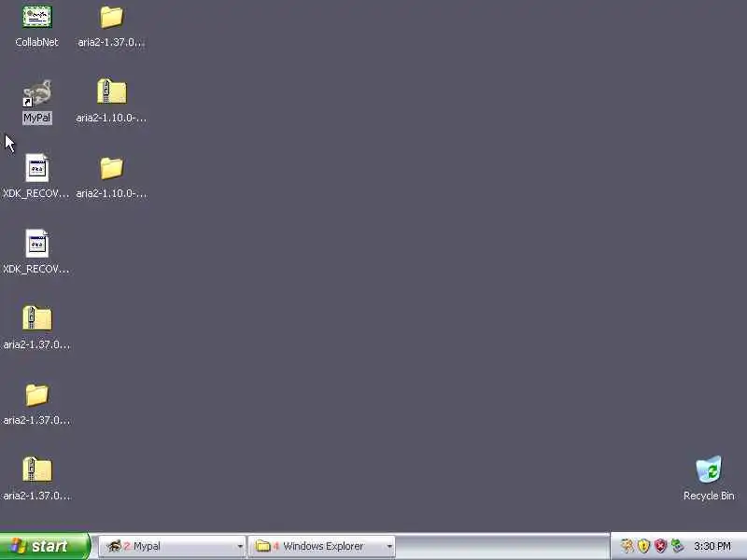Expand the Windows Explorer group dropdown arrow
The height and width of the screenshot is (560, 747).
coord(389,546)
